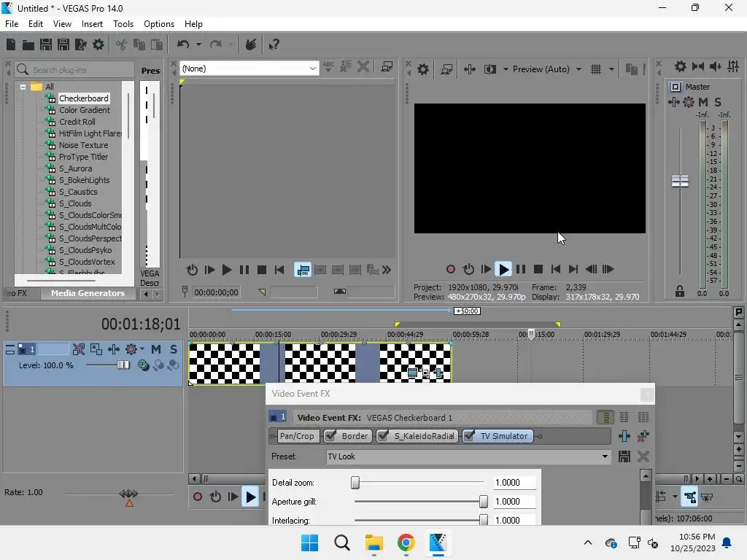Viewport: 747px width, 560px height.
Task: Select the first checkerboard clip on timeline
Action: 225,363
